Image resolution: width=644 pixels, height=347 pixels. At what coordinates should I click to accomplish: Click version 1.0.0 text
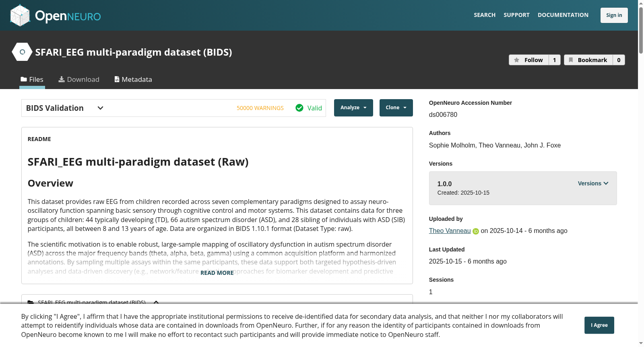pyautogui.click(x=444, y=184)
